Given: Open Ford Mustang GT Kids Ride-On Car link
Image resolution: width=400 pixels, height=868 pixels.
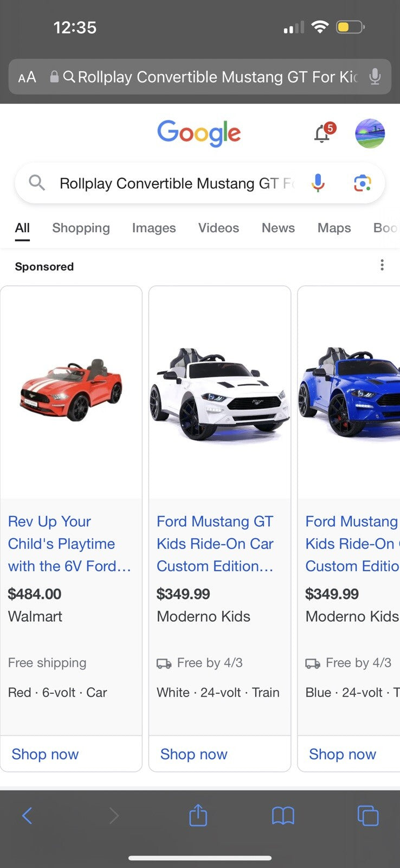Looking at the screenshot, I should click(x=214, y=543).
